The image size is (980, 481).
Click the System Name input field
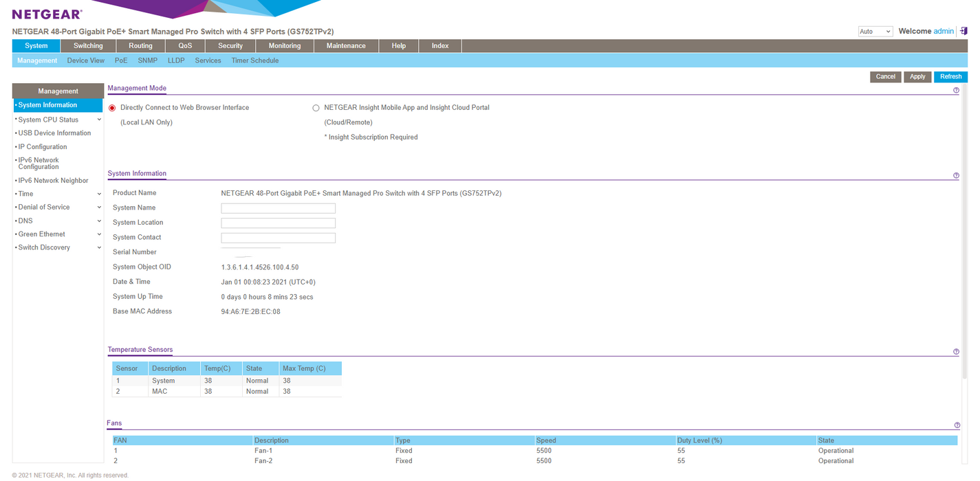pos(278,208)
